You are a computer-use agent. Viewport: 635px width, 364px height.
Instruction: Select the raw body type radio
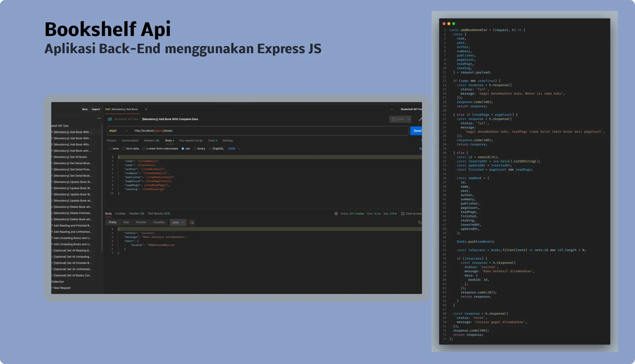pos(183,149)
